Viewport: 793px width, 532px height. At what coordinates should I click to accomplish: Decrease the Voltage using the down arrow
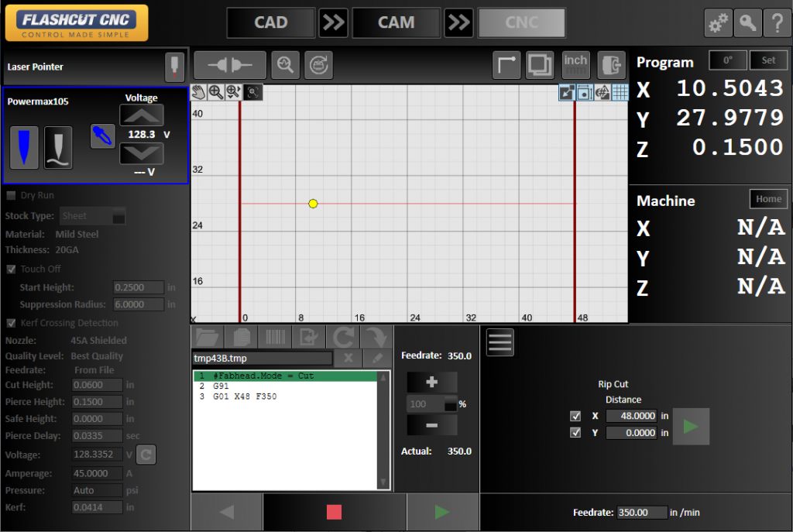141,154
